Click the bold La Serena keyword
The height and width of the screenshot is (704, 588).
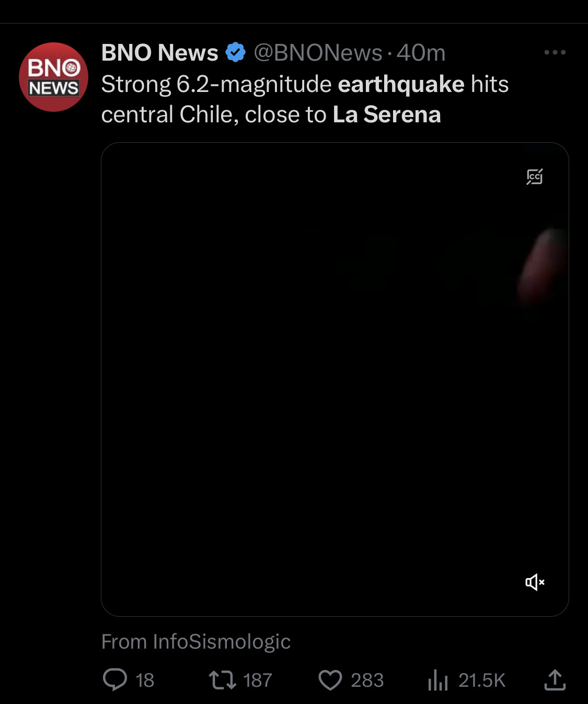387,114
